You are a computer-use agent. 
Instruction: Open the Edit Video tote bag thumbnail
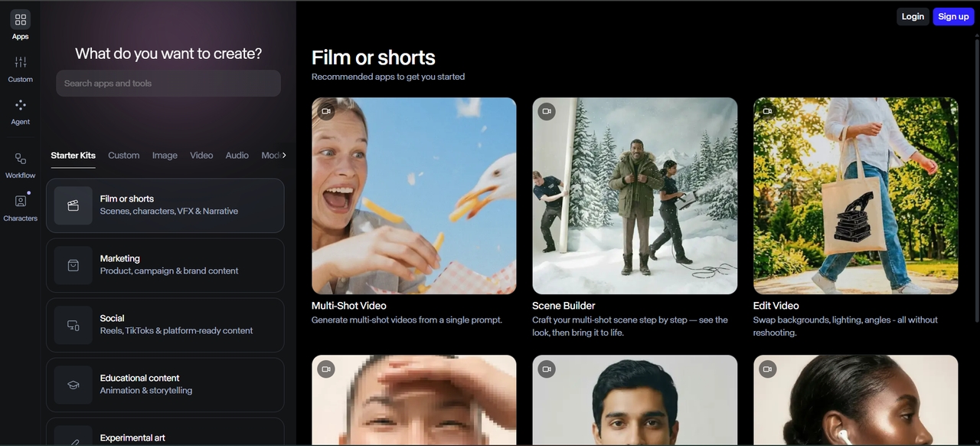click(x=856, y=195)
